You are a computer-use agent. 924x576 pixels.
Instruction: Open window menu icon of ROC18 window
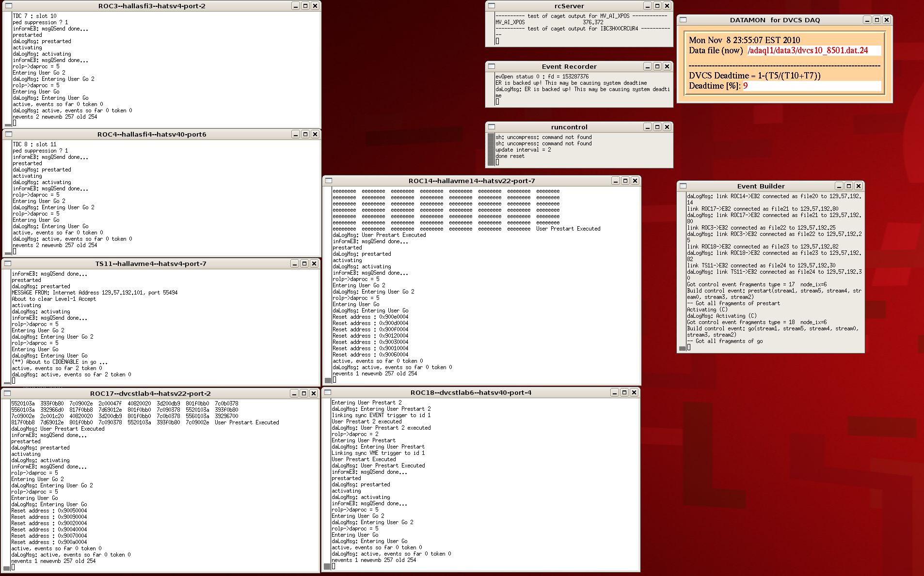coord(328,392)
